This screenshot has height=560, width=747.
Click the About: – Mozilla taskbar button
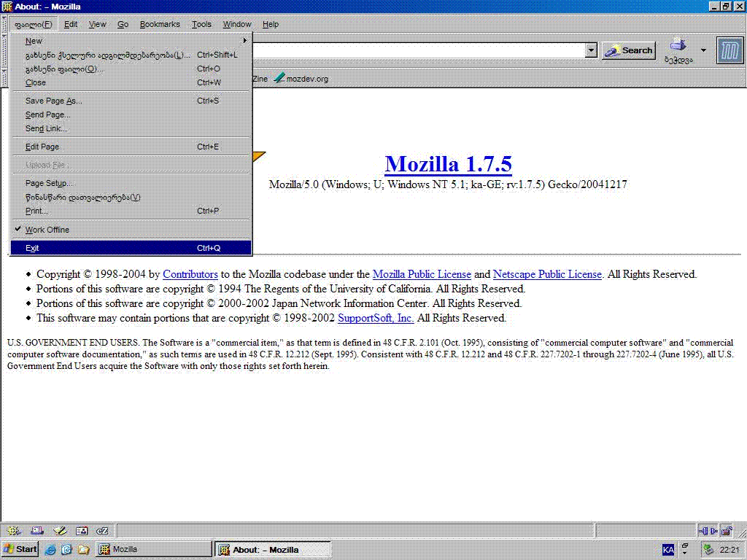pyautogui.click(x=273, y=550)
